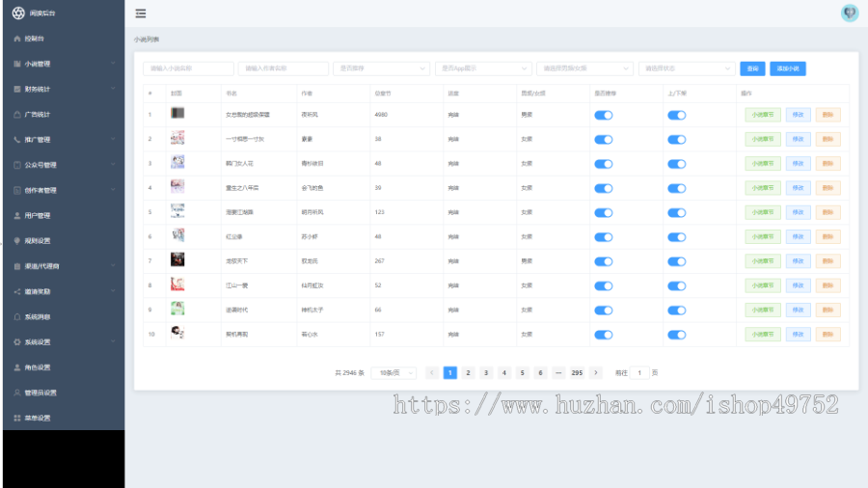Toggle the 上/下架 switch in row 4
Viewport: 868px width, 488px height.
(676, 188)
